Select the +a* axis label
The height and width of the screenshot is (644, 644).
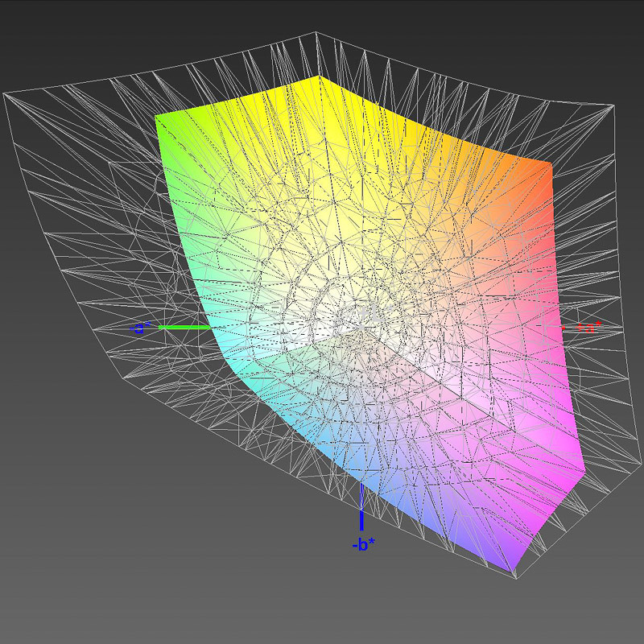587,328
